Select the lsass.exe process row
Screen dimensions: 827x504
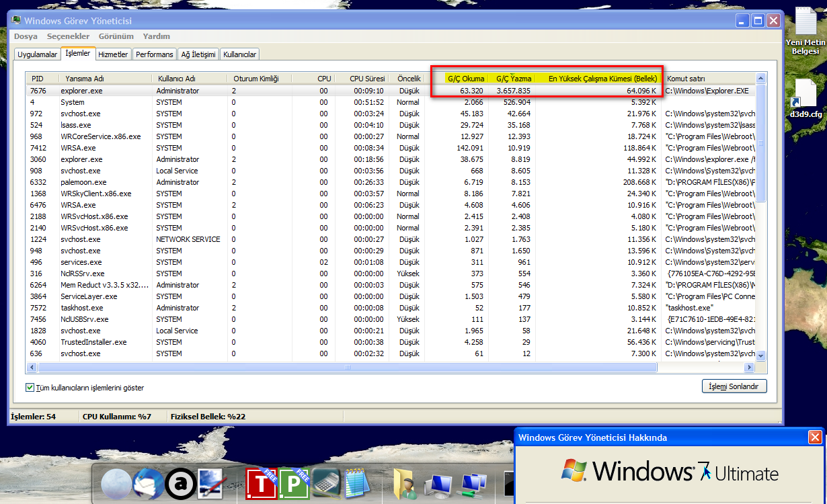coord(391,125)
